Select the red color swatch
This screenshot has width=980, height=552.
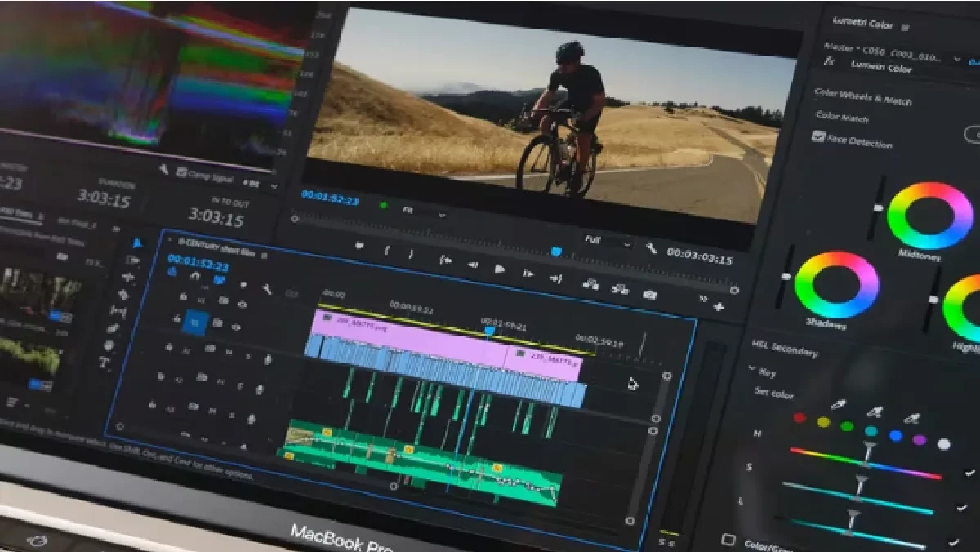pyautogui.click(x=800, y=418)
